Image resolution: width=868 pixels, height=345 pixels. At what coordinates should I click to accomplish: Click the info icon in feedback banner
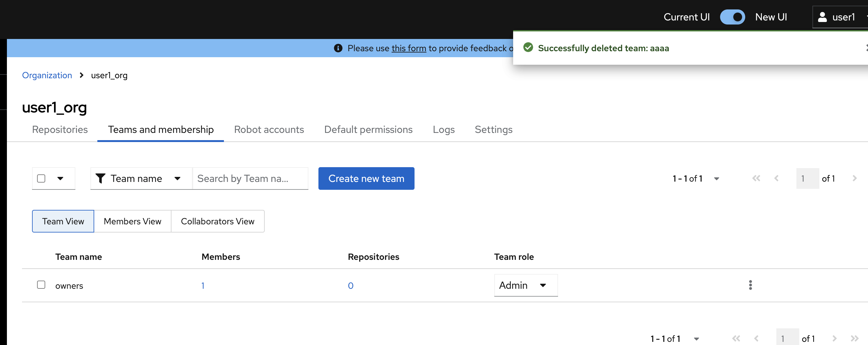(x=338, y=48)
